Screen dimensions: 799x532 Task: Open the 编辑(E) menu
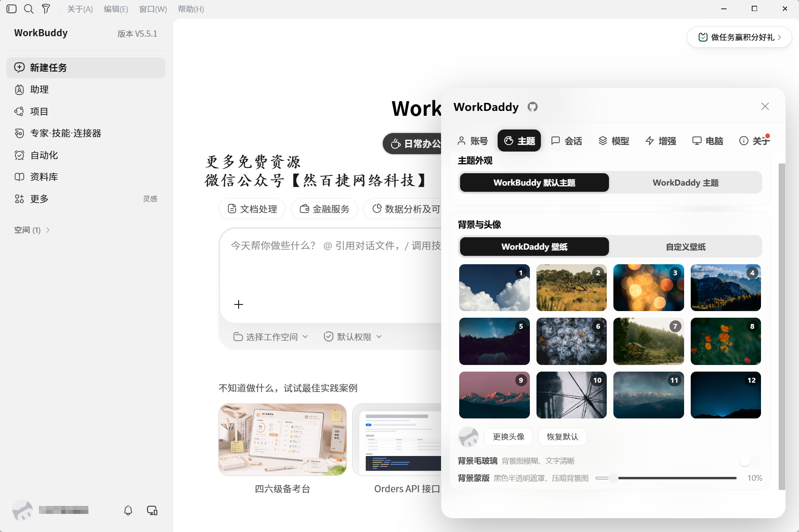116,9
